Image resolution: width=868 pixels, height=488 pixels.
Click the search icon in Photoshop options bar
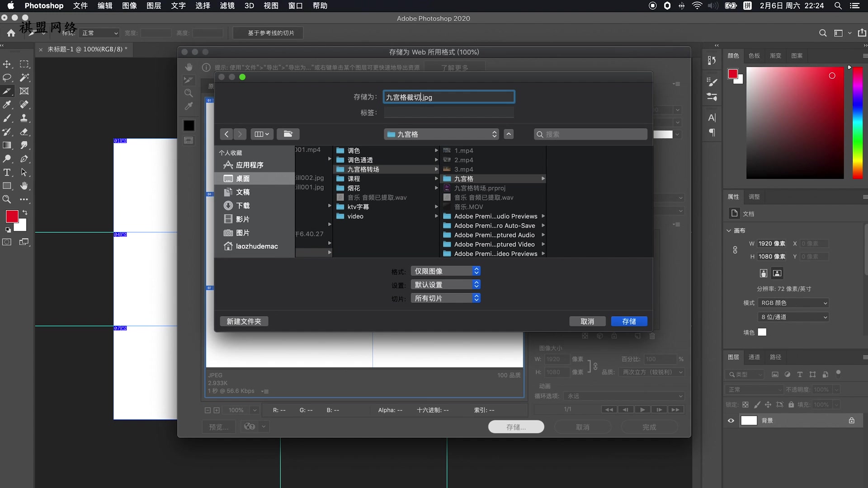[x=823, y=33]
